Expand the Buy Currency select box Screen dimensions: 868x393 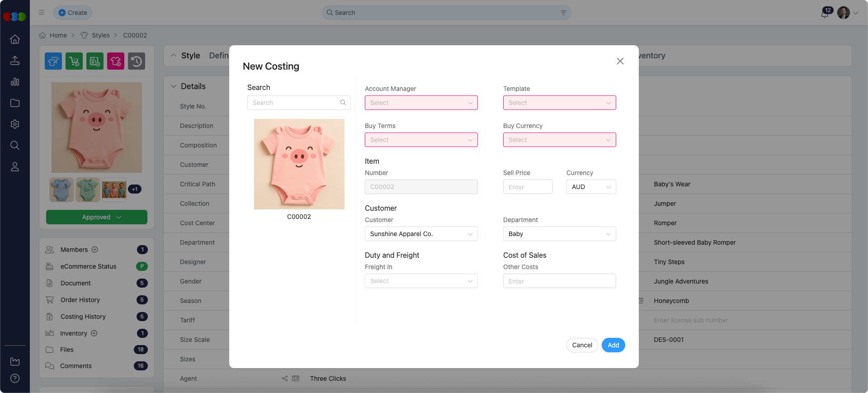coord(559,140)
